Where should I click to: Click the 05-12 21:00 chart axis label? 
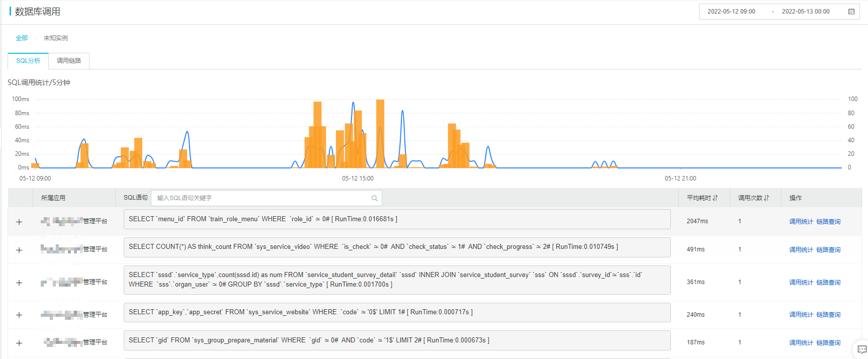tap(680, 178)
